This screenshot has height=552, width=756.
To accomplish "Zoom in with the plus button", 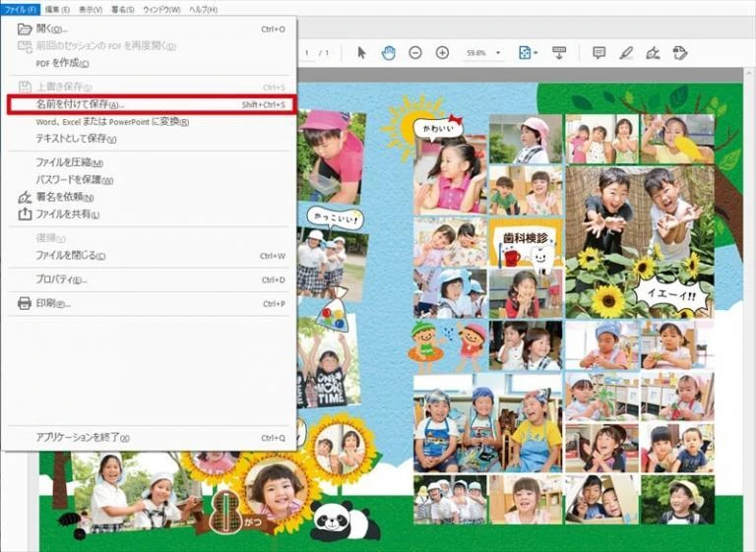I will pyautogui.click(x=442, y=52).
